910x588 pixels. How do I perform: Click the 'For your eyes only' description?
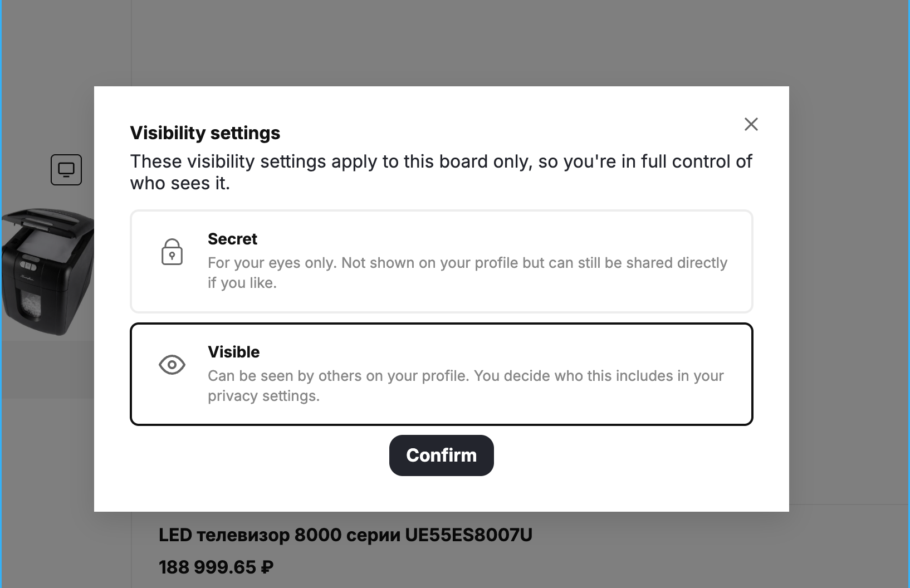pyautogui.click(x=467, y=273)
